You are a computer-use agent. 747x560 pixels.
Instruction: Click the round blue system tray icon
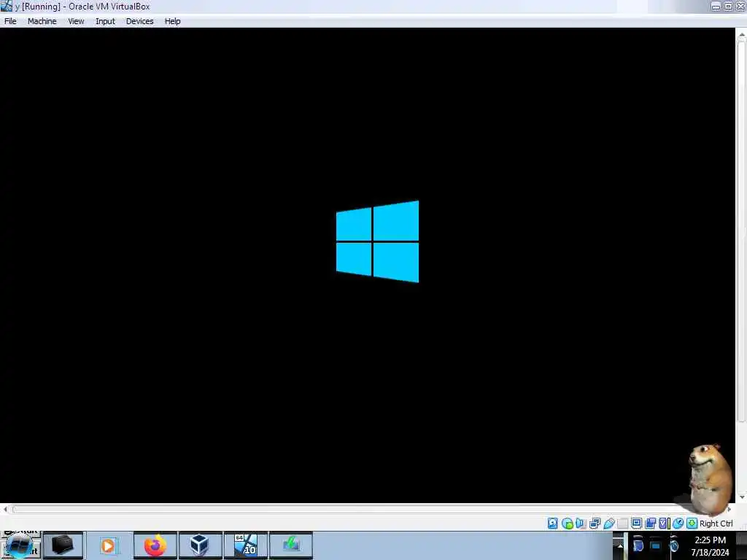click(x=673, y=545)
